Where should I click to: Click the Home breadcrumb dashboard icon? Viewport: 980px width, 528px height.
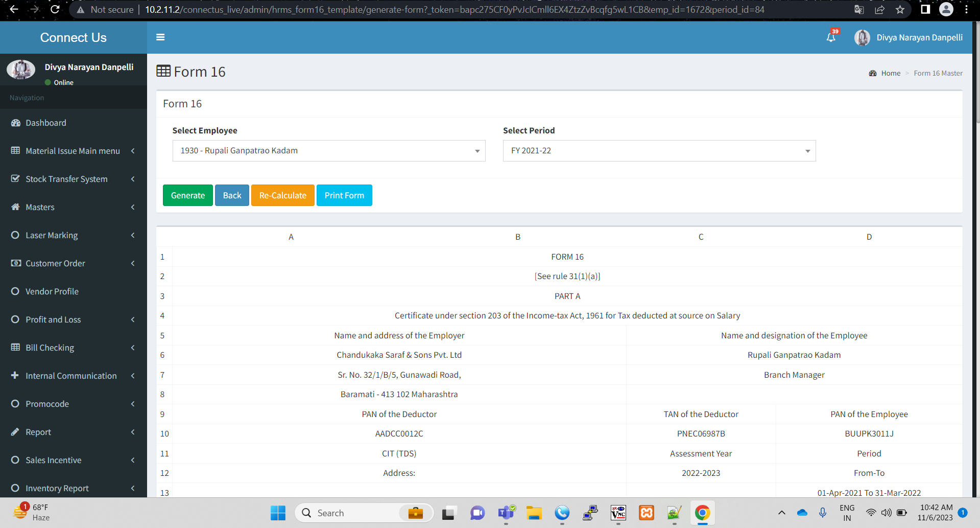pyautogui.click(x=873, y=73)
